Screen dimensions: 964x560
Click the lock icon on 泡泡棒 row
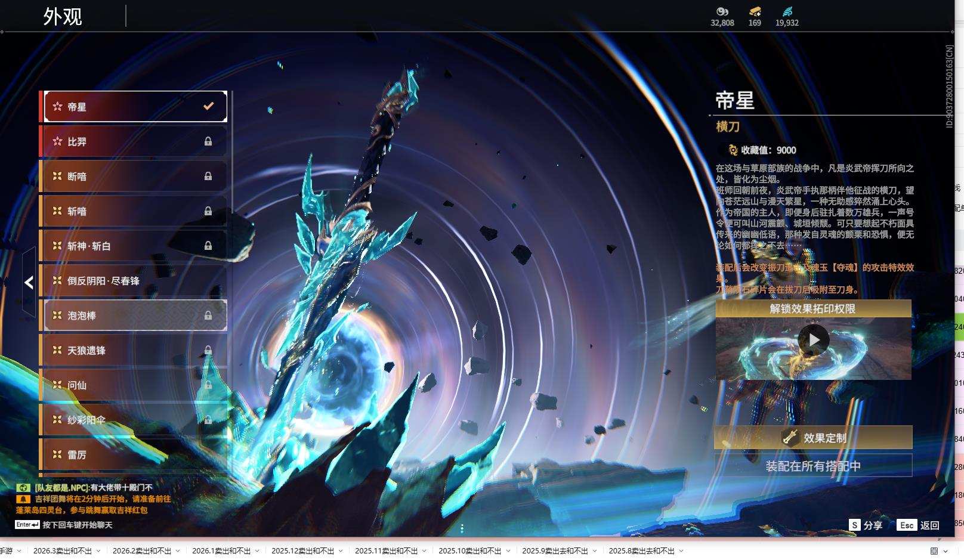click(208, 315)
